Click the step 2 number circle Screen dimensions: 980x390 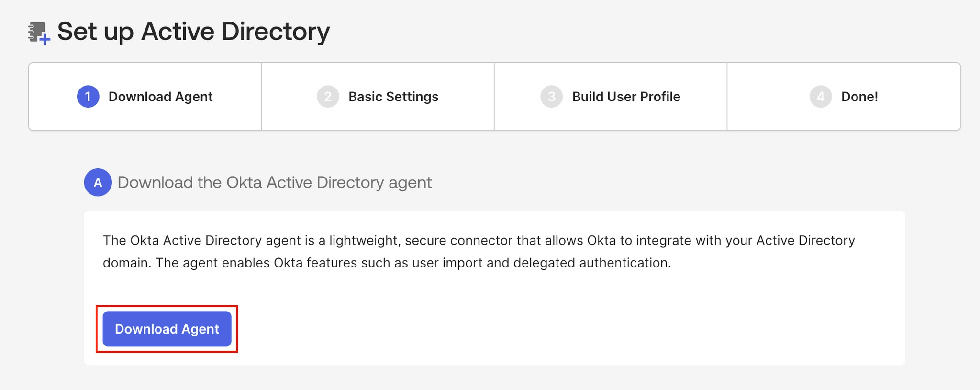tap(328, 97)
